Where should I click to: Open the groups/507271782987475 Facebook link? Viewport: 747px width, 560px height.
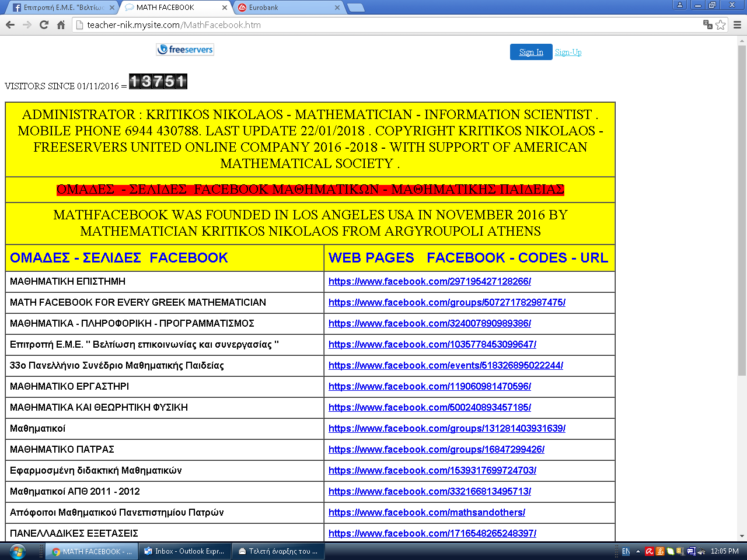pos(447,302)
